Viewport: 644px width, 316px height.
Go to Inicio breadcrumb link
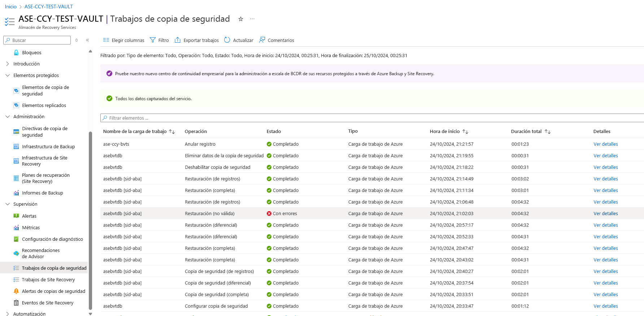tap(11, 7)
